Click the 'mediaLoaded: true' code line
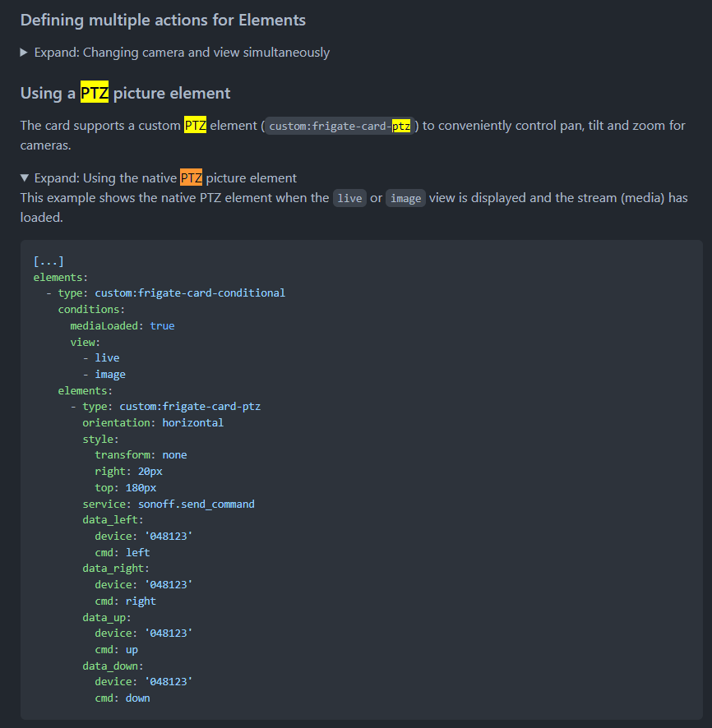Viewport: 712px width, 728px height. (x=123, y=326)
